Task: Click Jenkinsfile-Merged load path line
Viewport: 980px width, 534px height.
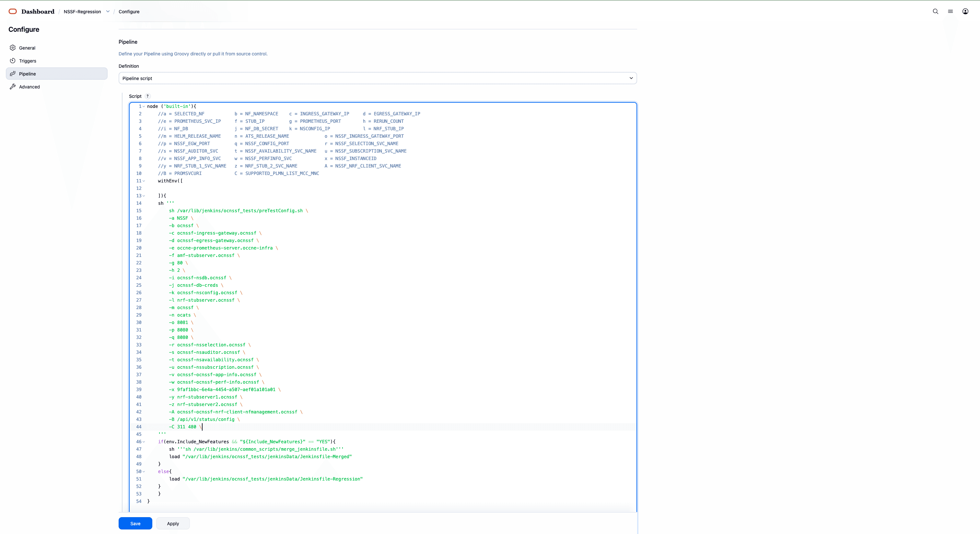Action: tap(261, 457)
